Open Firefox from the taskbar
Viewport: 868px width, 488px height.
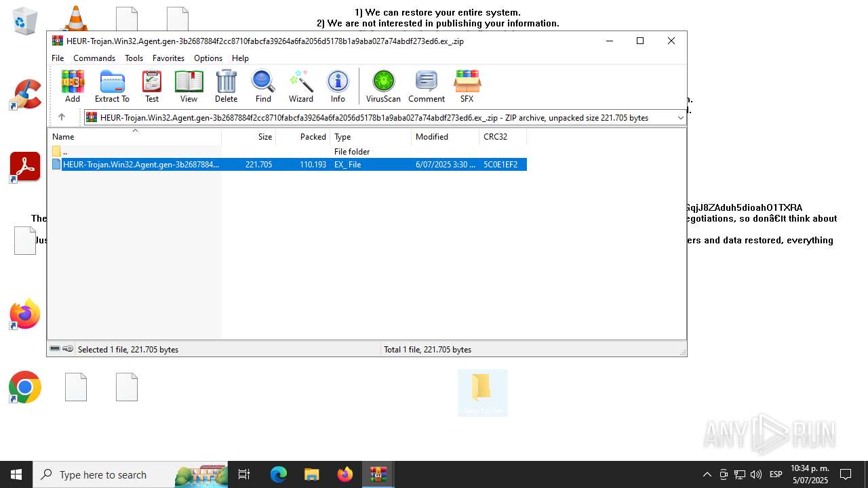344,474
